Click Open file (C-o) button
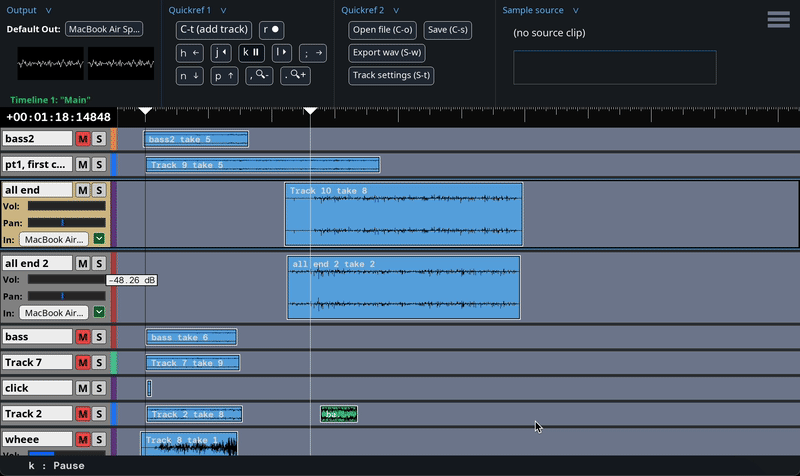This screenshot has height=476, width=800. tap(383, 30)
